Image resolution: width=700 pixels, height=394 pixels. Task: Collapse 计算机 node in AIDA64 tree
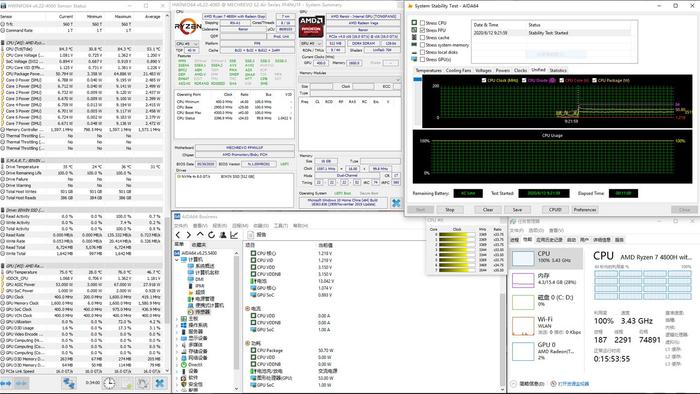coord(177,259)
